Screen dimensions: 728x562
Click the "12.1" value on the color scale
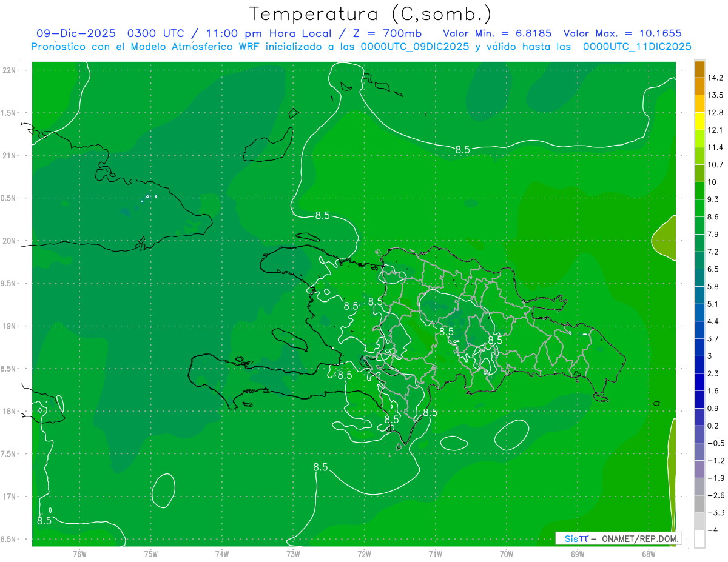716,130
